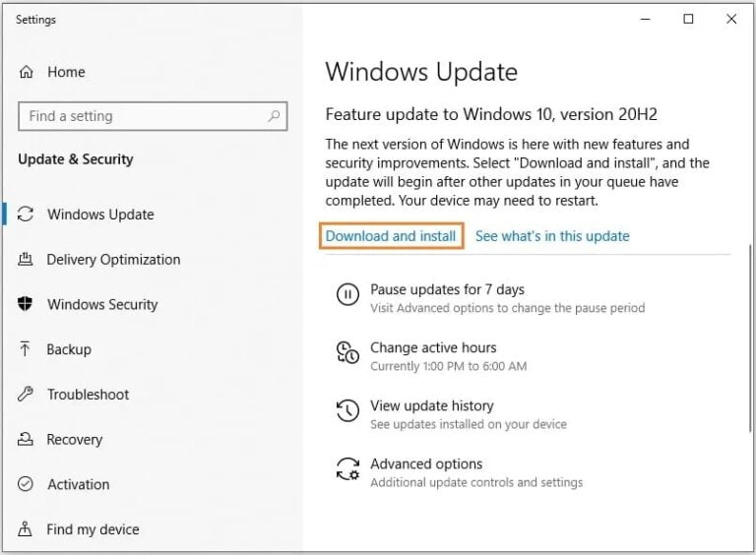Image resolution: width=756 pixels, height=555 pixels.
Task: Open the Delivery Optimization settings page
Action: pyautogui.click(x=113, y=260)
